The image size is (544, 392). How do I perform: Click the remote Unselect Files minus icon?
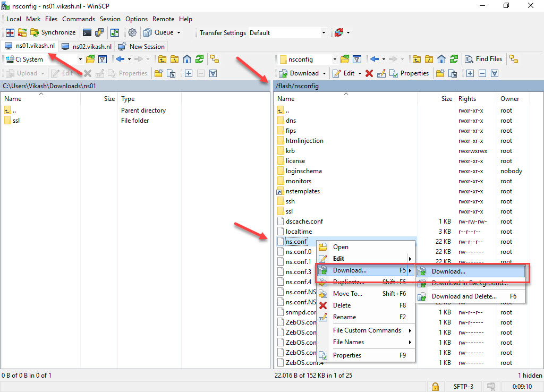482,73
